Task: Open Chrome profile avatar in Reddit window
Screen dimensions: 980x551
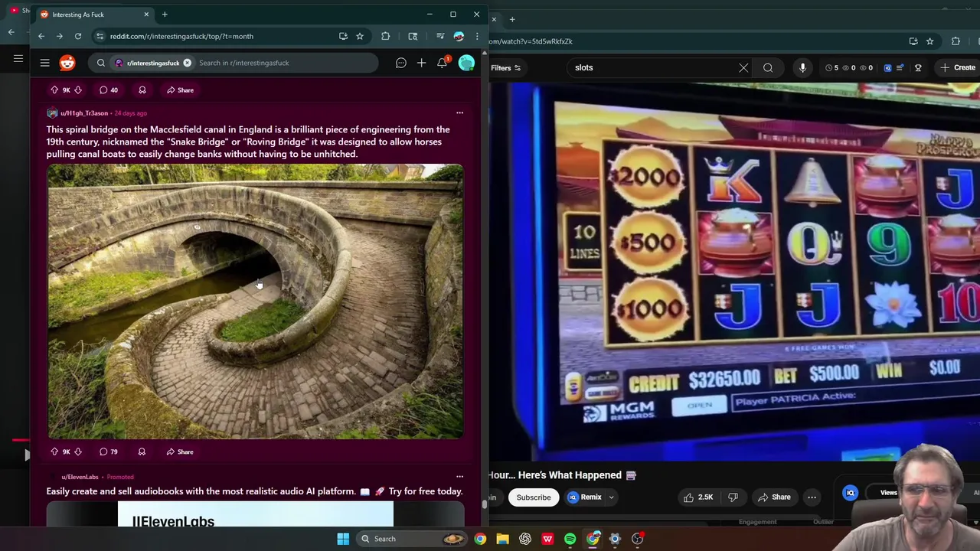Action: (x=459, y=36)
